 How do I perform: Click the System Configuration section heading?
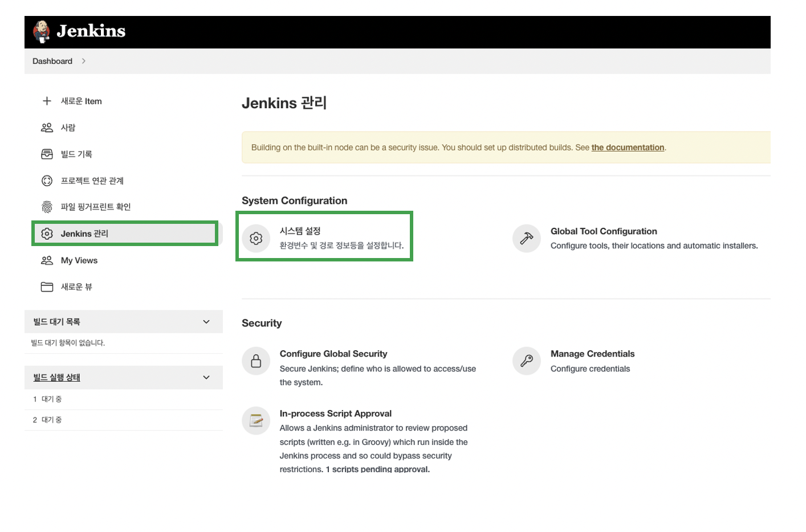click(x=294, y=200)
